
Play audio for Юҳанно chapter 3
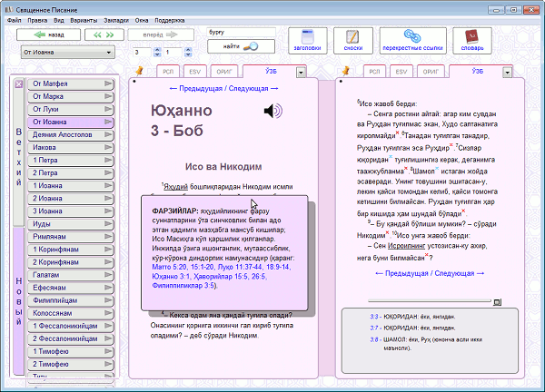pos(272,111)
